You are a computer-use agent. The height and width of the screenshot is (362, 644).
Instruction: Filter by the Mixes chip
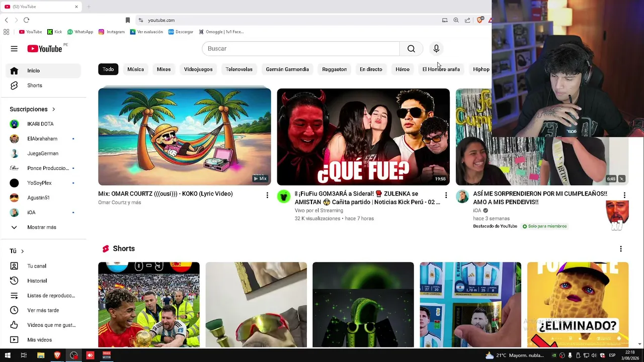tap(164, 69)
